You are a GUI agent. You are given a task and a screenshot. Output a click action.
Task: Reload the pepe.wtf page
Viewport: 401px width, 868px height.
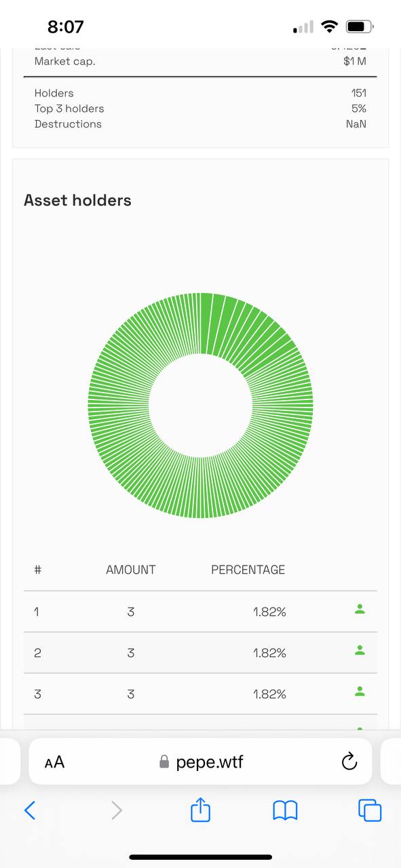click(x=349, y=762)
